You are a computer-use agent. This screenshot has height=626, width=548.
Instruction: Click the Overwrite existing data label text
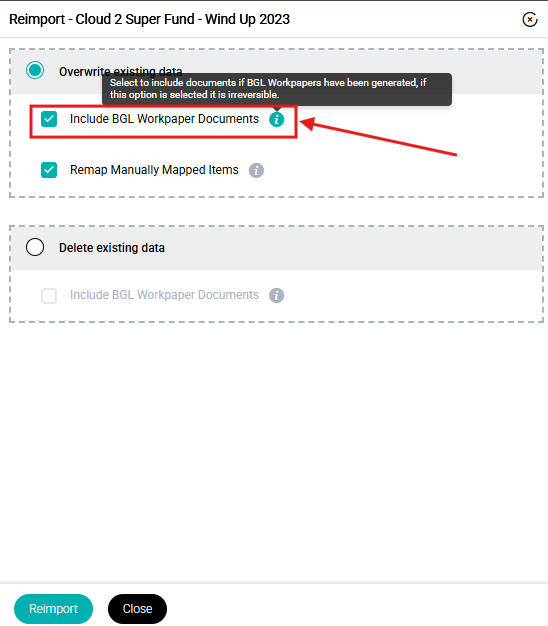point(121,71)
